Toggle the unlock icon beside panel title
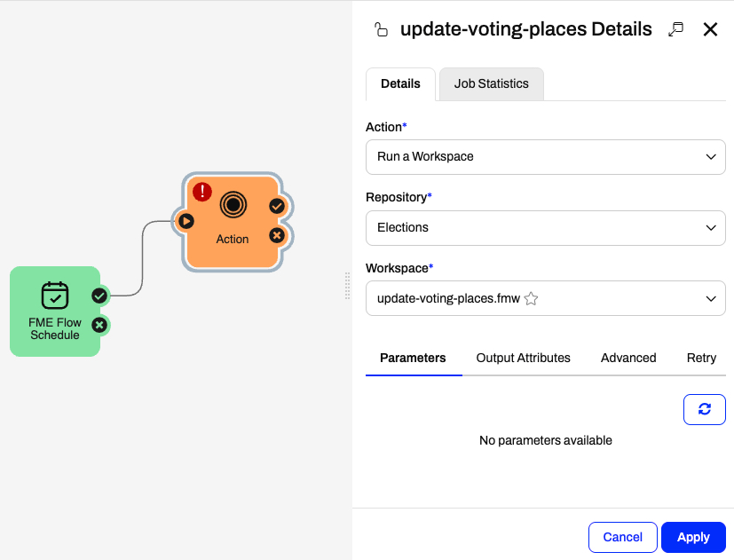The width and height of the screenshot is (734, 560). click(381, 29)
